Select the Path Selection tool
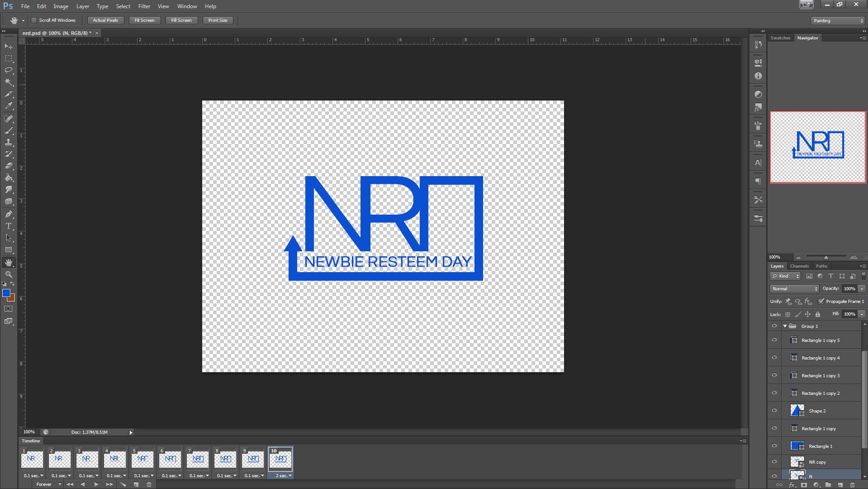The height and width of the screenshot is (489, 868). coord(9,238)
